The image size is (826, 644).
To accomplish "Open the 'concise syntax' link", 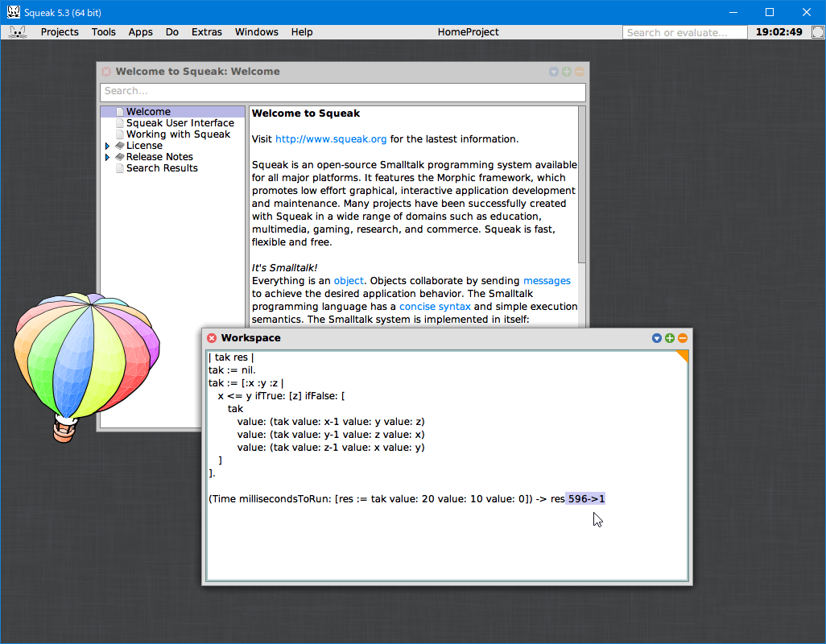I will tap(435, 307).
